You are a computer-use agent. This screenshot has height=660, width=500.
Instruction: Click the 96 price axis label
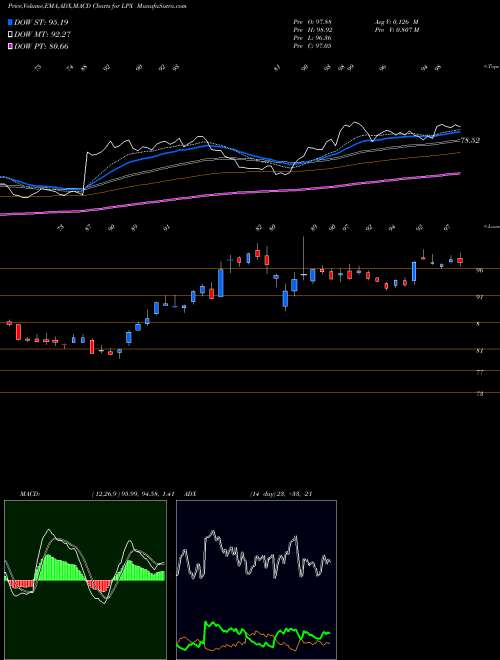click(x=479, y=271)
